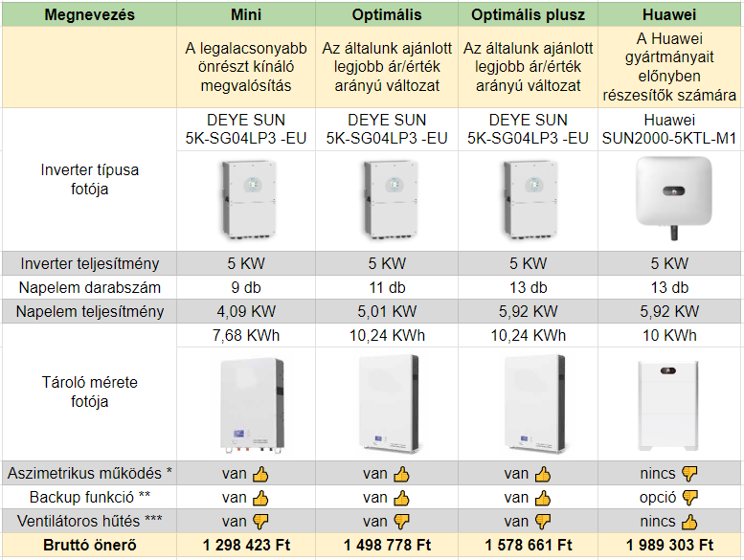Select the 'Optimális' column header
Image resolution: width=744 pixels, height=560 pixels.
click(387, 14)
